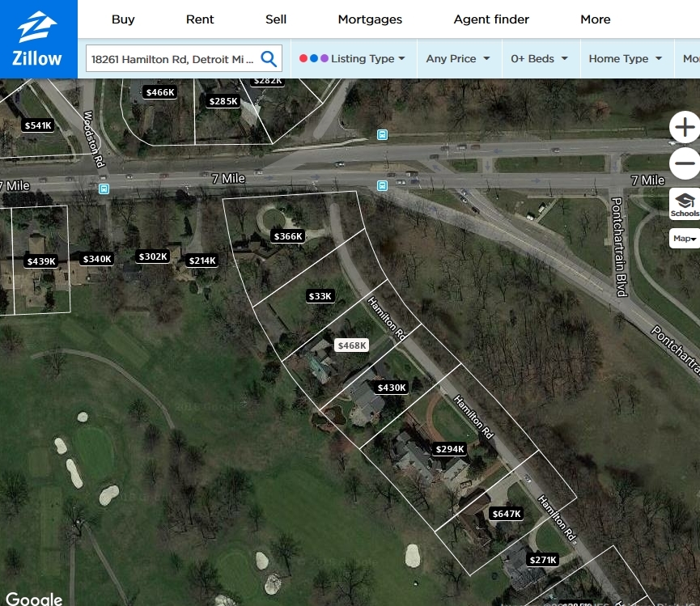Click the search magnifier icon
The width and height of the screenshot is (700, 606).
pyautogui.click(x=269, y=58)
